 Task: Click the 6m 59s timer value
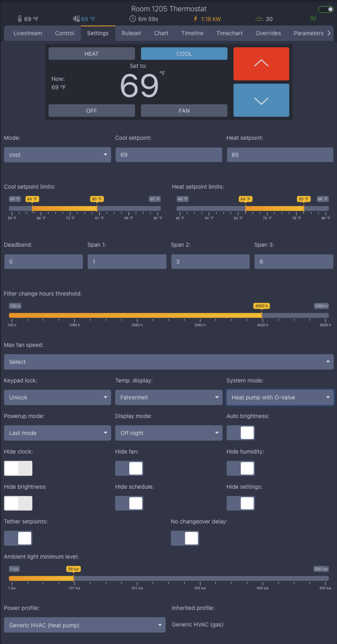point(148,19)
